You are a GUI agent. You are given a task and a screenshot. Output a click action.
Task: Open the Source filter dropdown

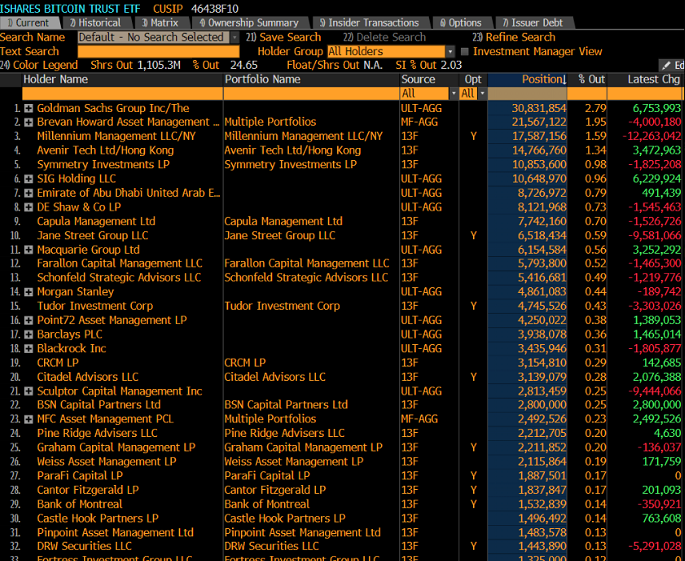453,94
